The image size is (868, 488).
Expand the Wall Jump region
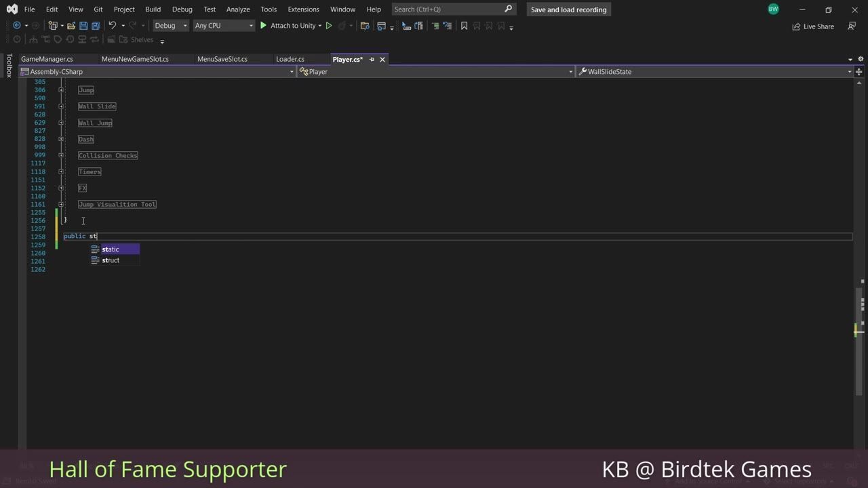pyautogui.click(x=61, y=123)
